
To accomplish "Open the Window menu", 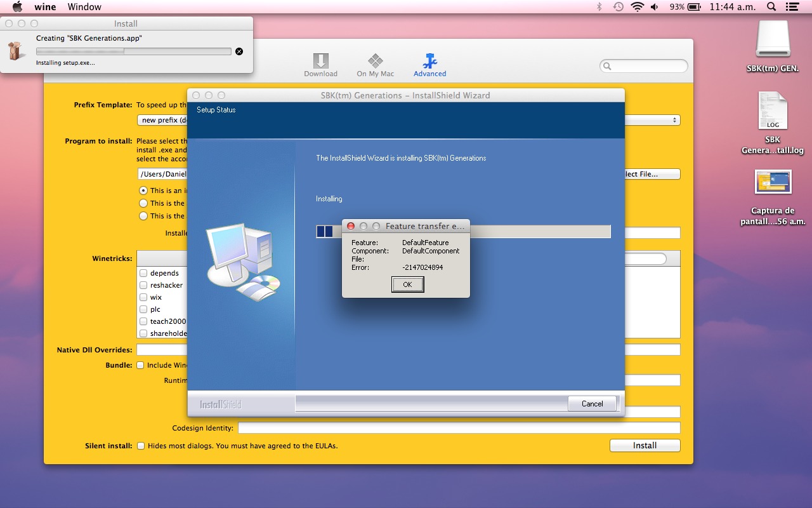I will pos(84,7).
